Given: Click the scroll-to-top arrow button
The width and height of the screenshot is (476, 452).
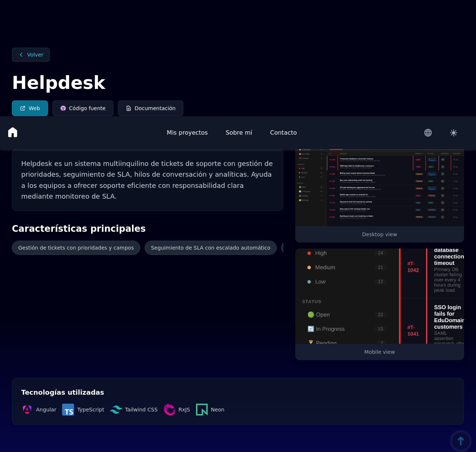Looking at the screenshot, I should [x=461, y=441].
